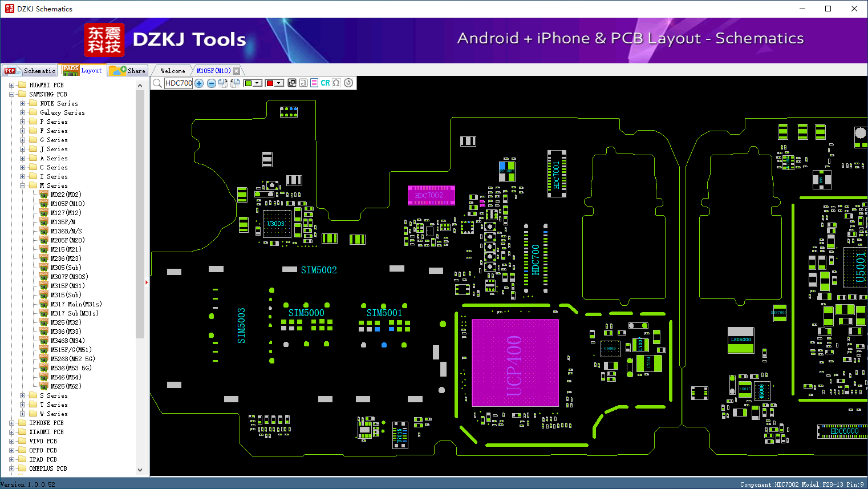
Task: Click the component search input field
Action: 179,83
